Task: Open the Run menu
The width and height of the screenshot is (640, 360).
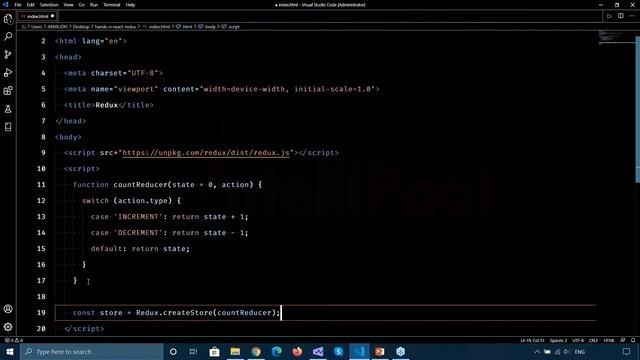Action: [94, 5]
